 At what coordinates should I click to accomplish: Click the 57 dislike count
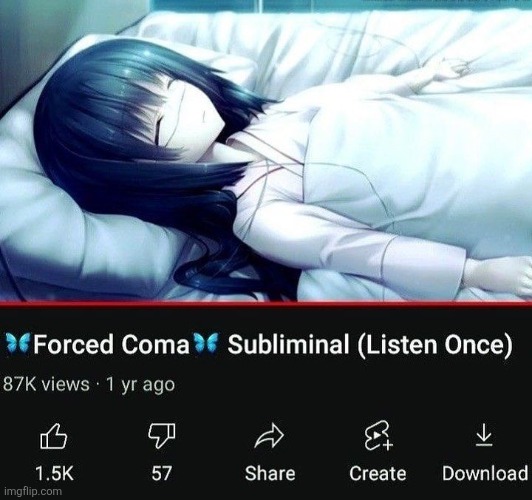tap(162, 473)
